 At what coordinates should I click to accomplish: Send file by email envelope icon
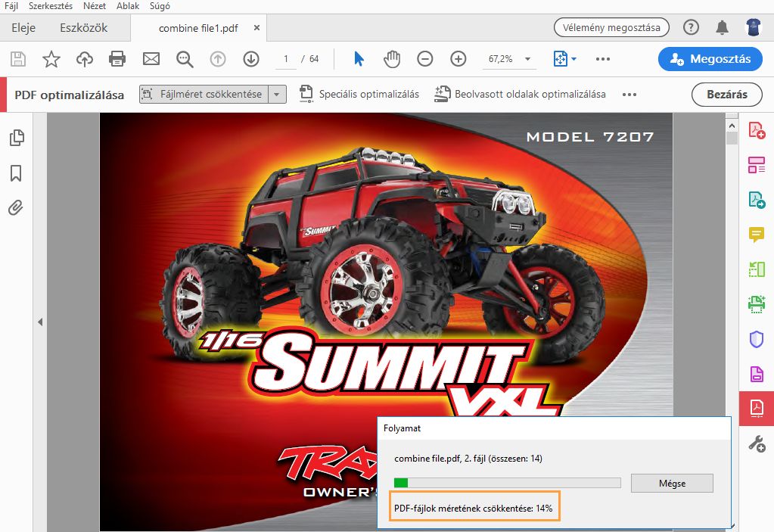click(151, 59)
